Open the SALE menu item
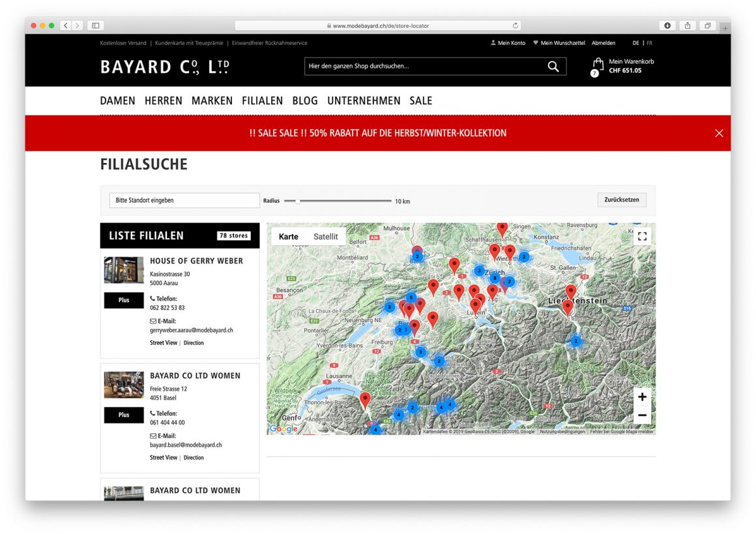 (421, 101)
